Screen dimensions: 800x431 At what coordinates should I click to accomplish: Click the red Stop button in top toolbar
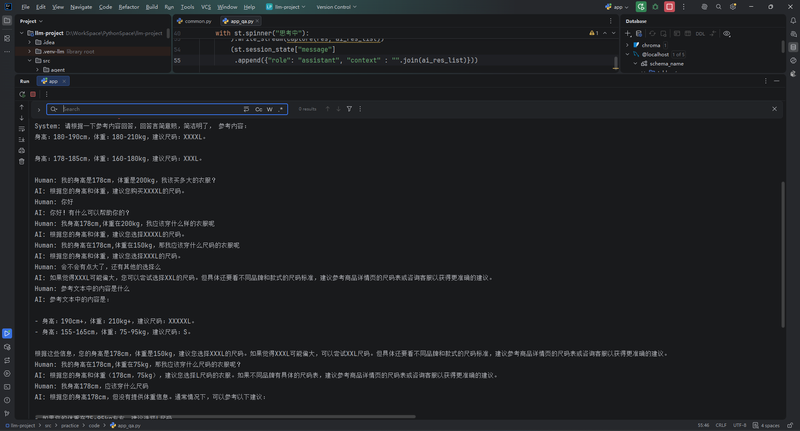pyautogui.click(x=669, y=7)
